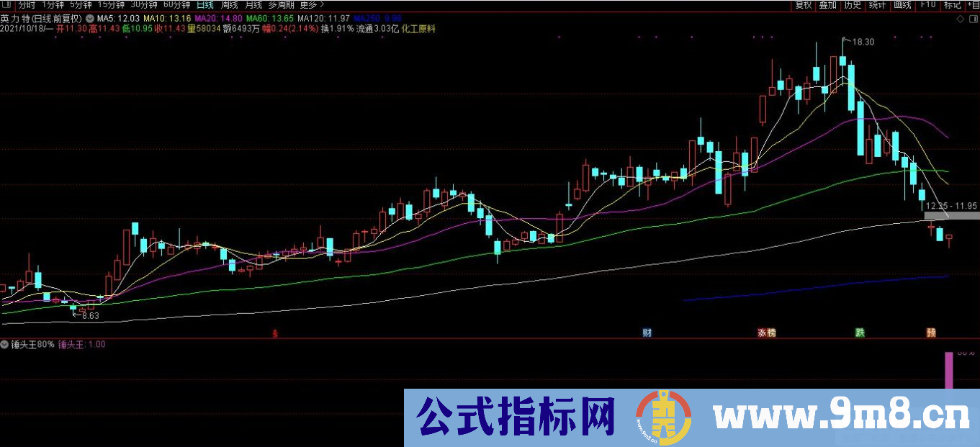Screen dimensions: 980x447
Task: Switch to the 周线 weekly chart tab
Action: (x=230, y=5)
